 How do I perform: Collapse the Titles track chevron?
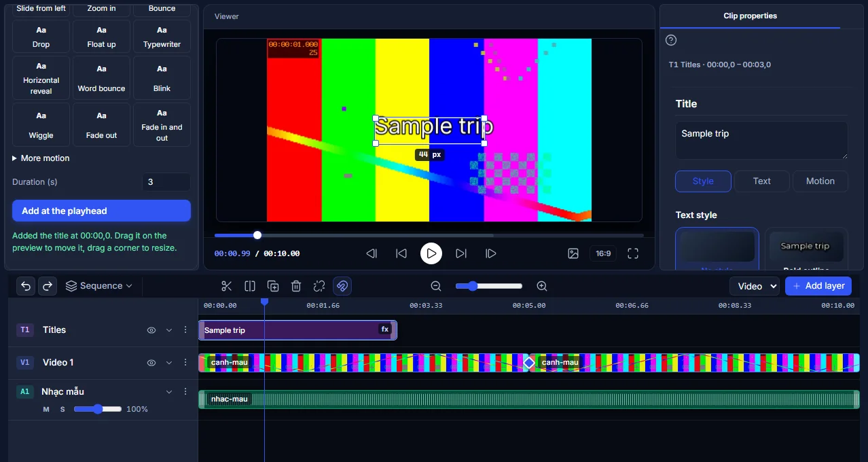[x=169, y=330]
